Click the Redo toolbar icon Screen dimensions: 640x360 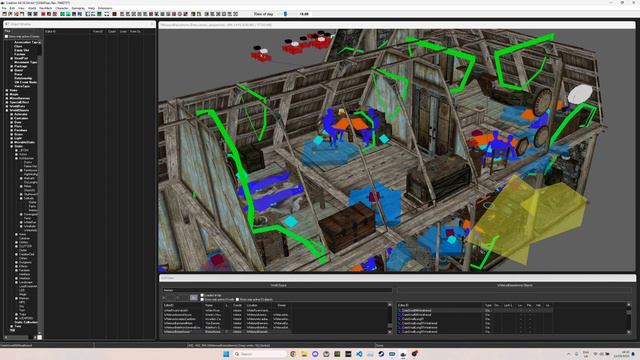click(36, 14)
